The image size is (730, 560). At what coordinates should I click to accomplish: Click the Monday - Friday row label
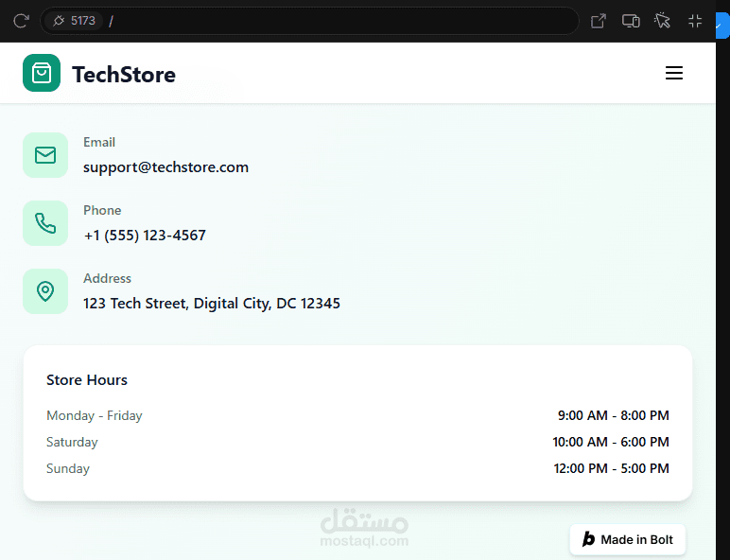click(95, 415)
